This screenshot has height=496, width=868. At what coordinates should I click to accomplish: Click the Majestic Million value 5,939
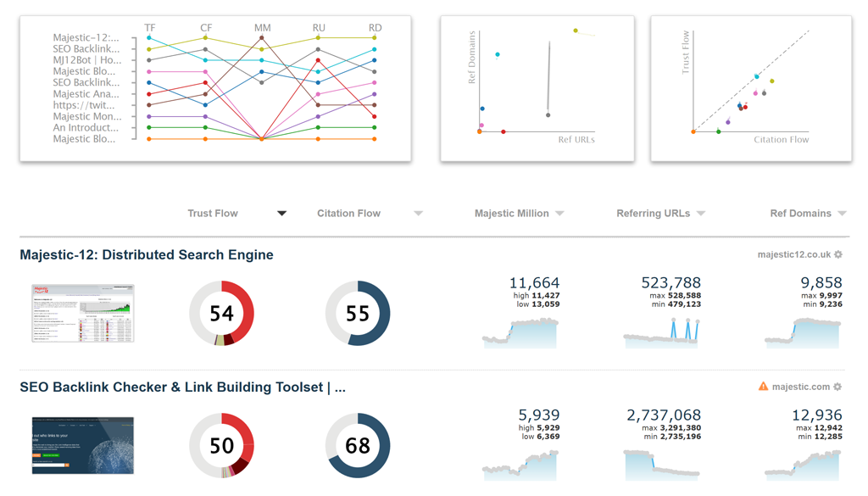coord(538,415)
